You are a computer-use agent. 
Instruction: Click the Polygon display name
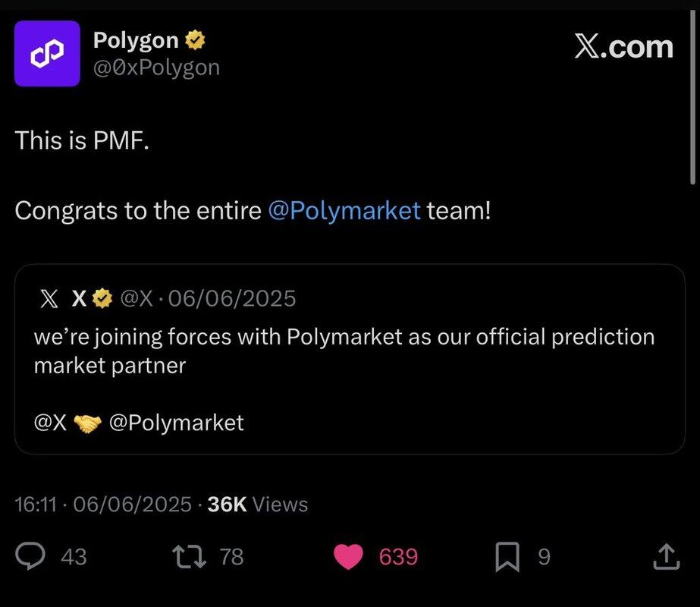136,39
